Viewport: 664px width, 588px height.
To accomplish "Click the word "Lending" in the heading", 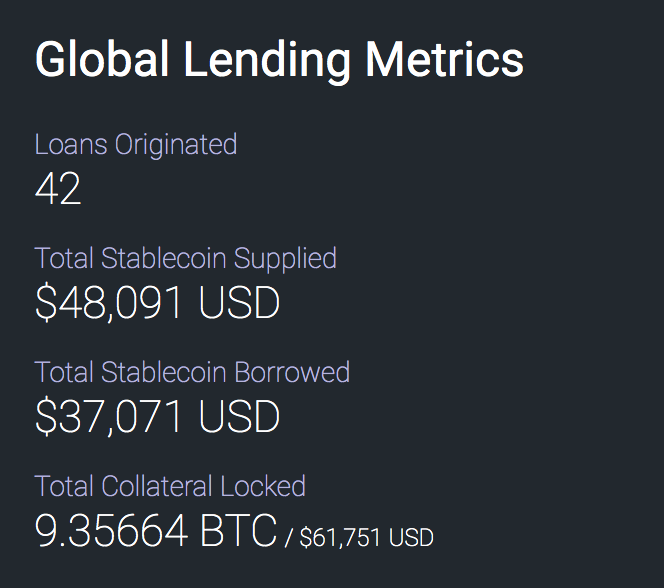I will coord(266,60).
